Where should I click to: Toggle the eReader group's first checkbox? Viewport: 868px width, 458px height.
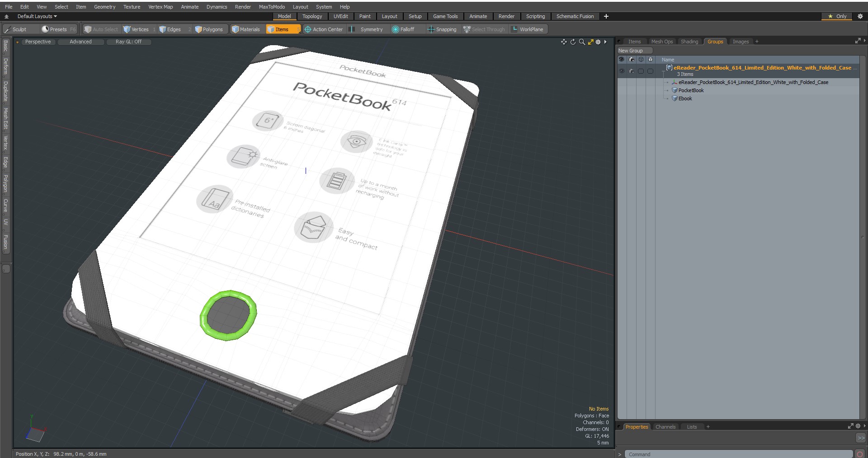641,71
